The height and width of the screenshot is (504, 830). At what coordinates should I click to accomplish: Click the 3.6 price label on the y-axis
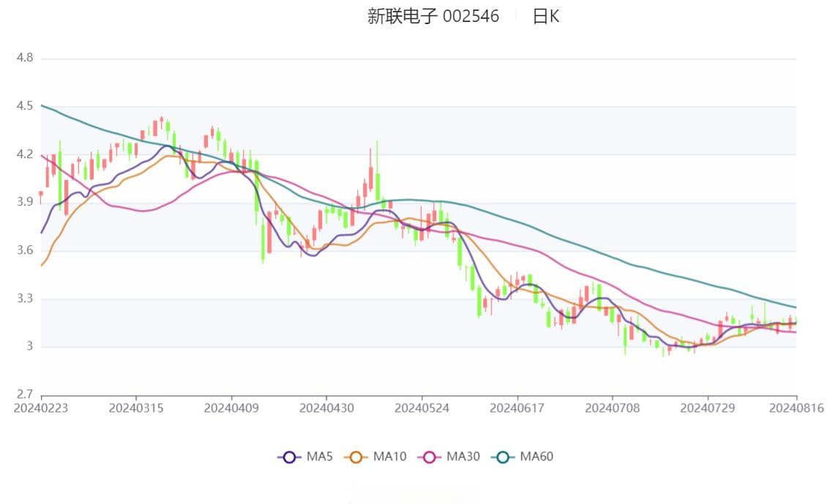pos(25,249)
